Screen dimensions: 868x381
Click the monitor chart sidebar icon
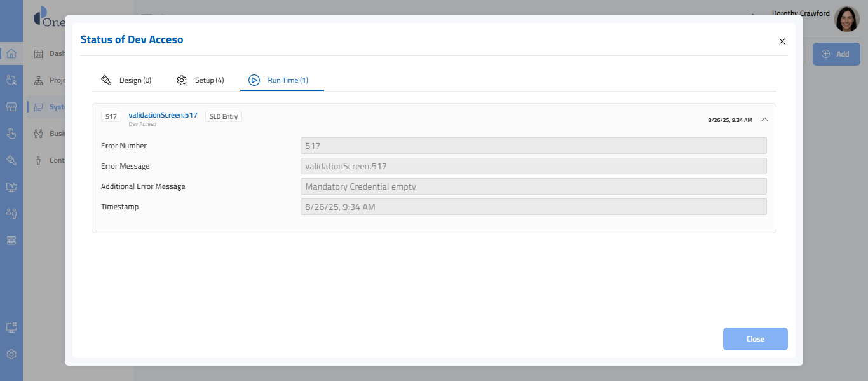click(x=11, y=187)
